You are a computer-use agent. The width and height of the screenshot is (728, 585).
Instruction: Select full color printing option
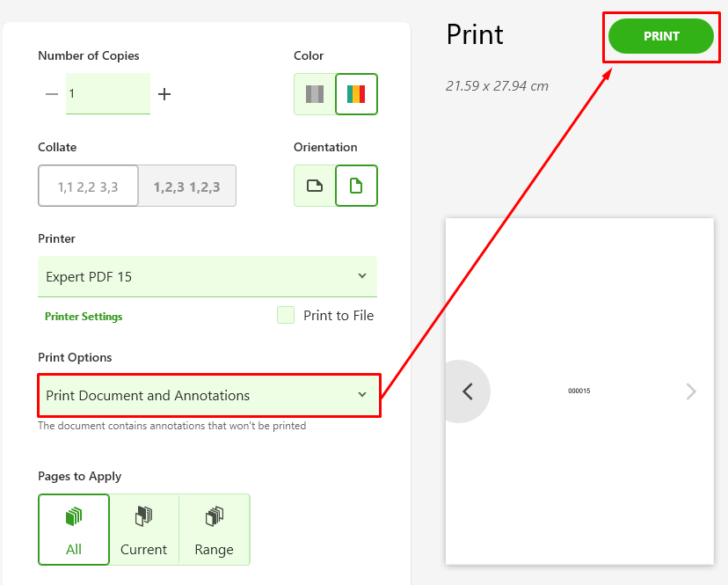pyautogui.click(x=356, y=94)
